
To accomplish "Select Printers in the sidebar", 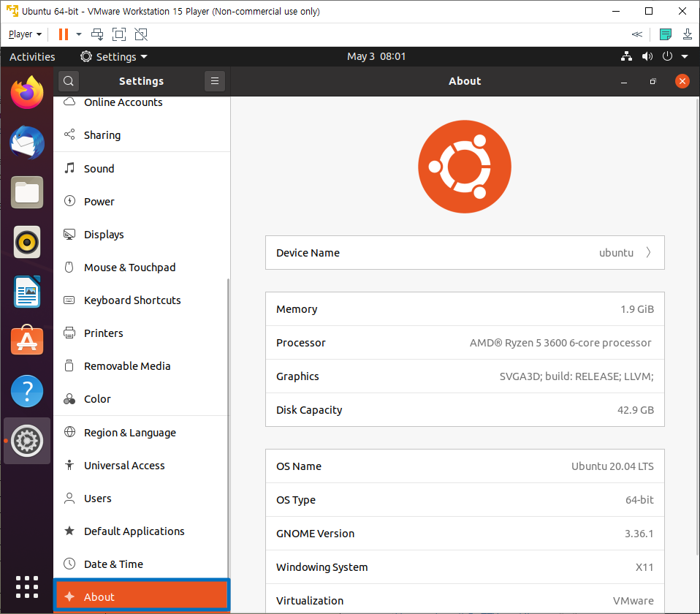I will (x=142, y=333).
